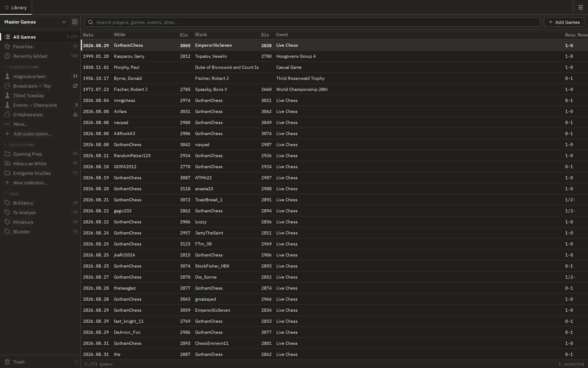Open the Opening Prep collection
The height and width of the screenshot is (368, 588).
coord(40,154)
